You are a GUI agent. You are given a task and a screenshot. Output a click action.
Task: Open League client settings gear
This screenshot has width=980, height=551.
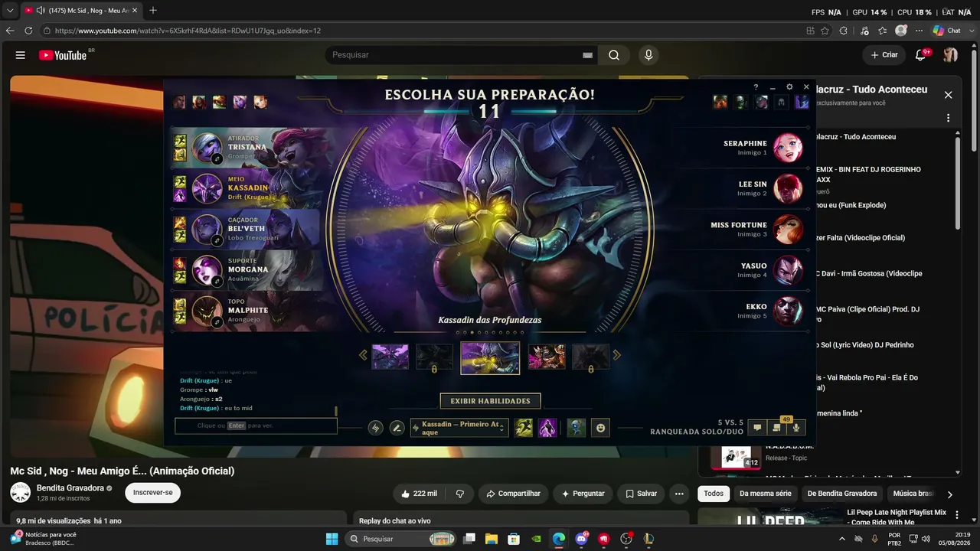(x=789, y=87)
